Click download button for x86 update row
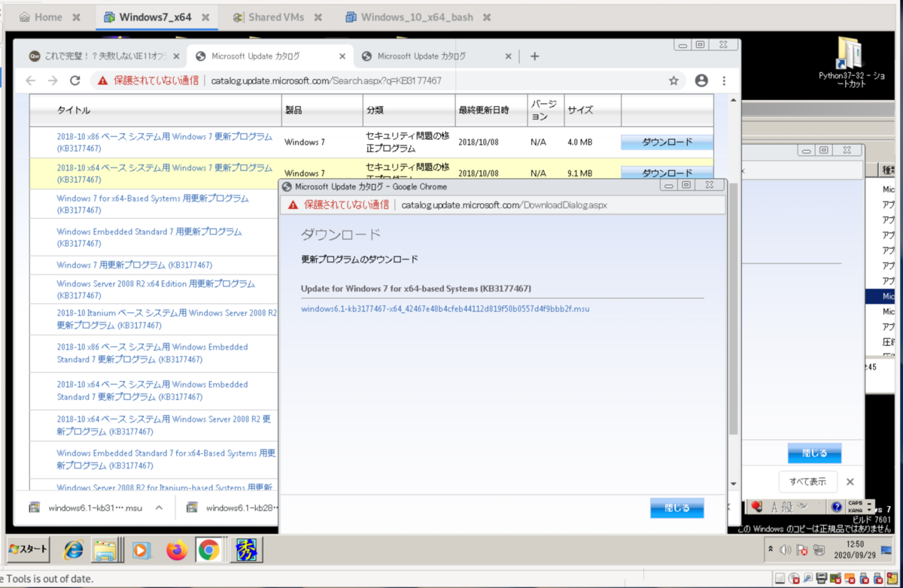 667,142
